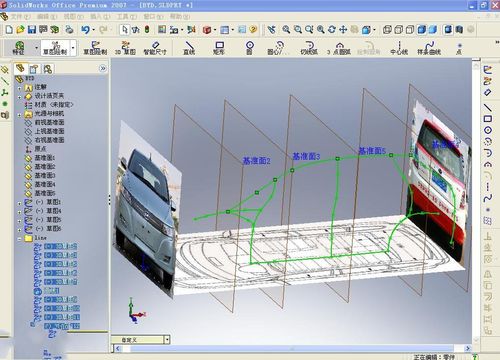
Task: Toggle the 3D Sketch (3D 草图) mode
Action: [125, 48]
